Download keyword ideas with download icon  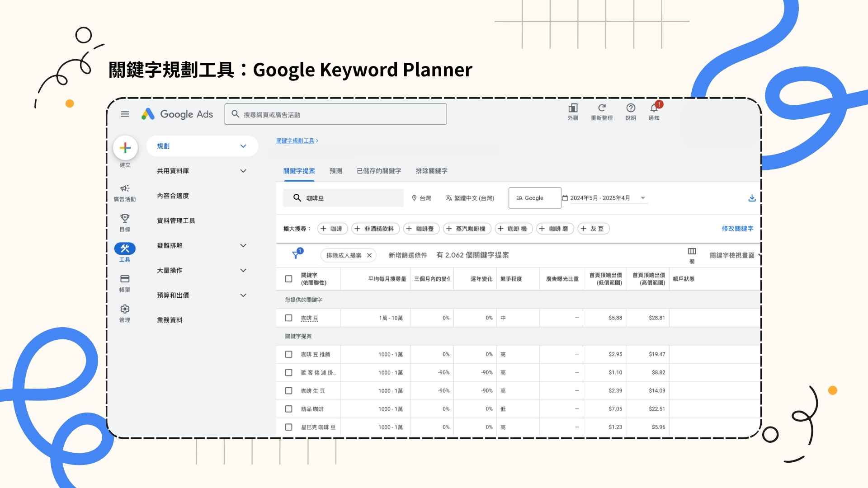[x=752, y=198]
